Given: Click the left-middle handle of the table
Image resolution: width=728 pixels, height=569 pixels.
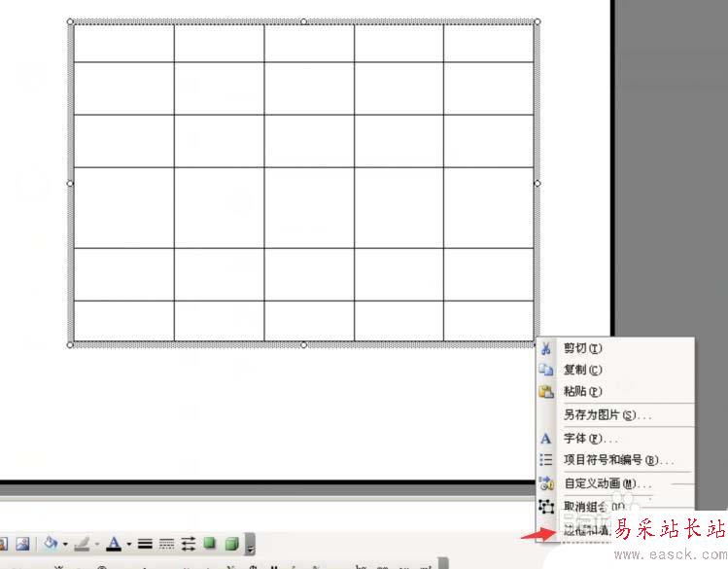Looking at the screenshot, I should [70, 184].
